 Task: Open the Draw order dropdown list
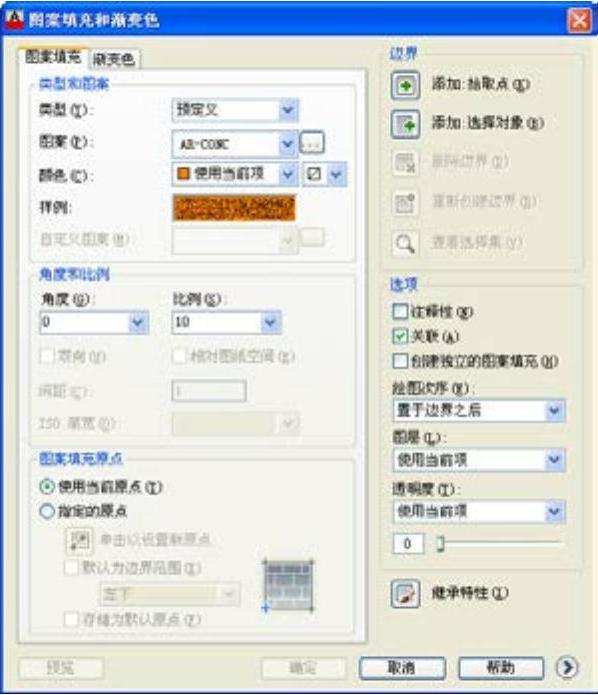tap(479, 410)
